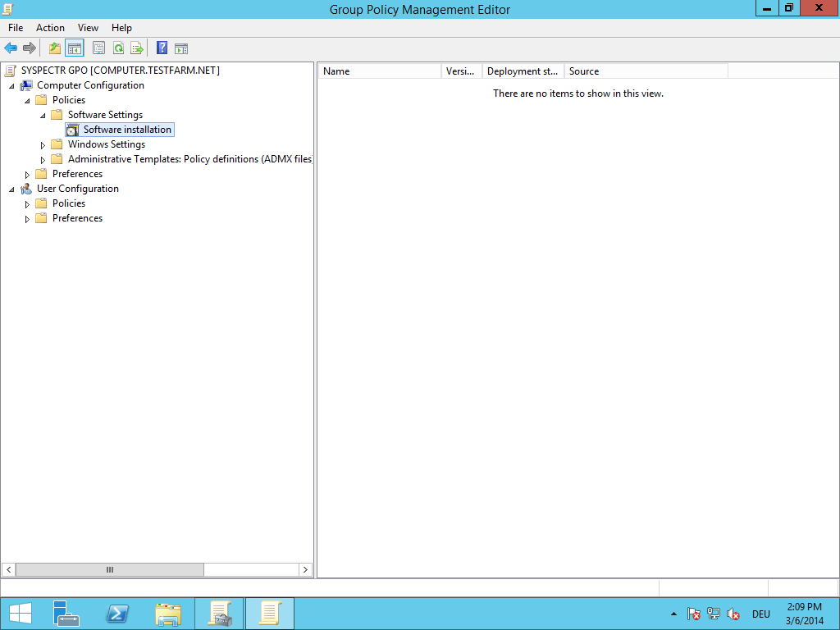840x630 pixels.
Task: Open the Help menu
Action: 121,28
